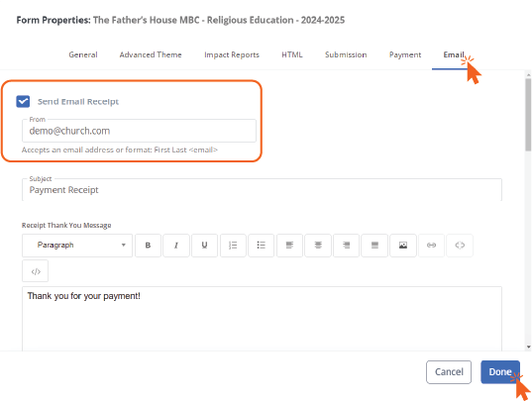Justify the message text
The width and height of the screenshot is (532, 402).
point(374,246)
